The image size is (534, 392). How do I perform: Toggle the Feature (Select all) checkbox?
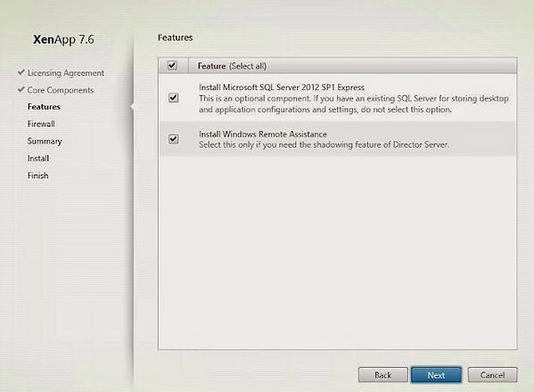click(x=172, y=65)
